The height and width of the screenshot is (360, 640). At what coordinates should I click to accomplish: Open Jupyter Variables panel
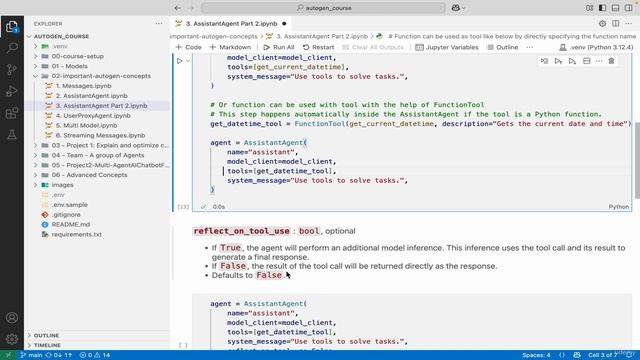[447, 47]
